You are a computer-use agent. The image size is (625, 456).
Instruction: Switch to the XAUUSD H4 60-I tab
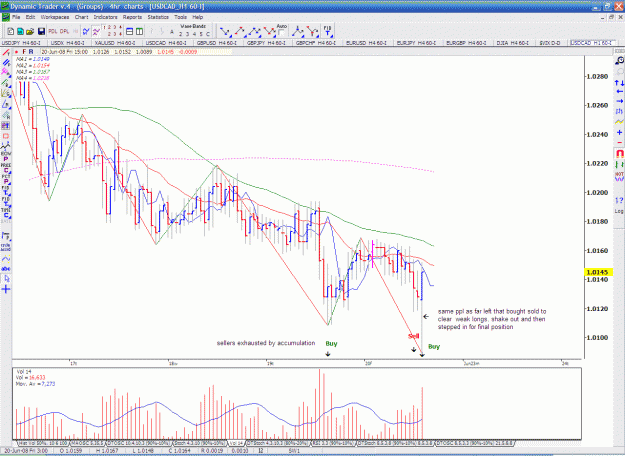pos(115,43)
